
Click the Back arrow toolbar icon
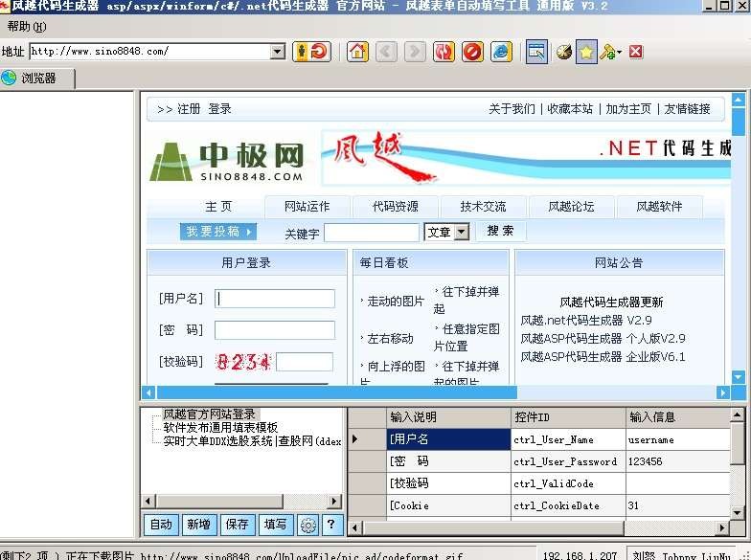386,52
